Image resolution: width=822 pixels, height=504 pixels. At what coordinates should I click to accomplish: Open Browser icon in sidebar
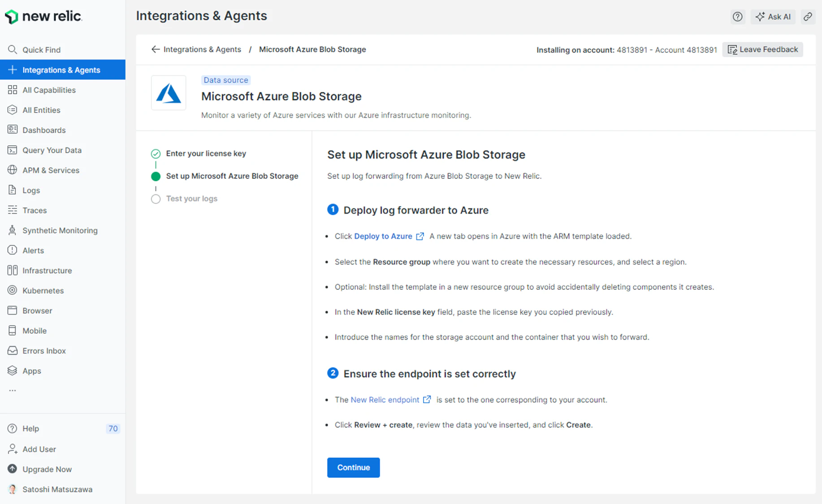[12, 310]
